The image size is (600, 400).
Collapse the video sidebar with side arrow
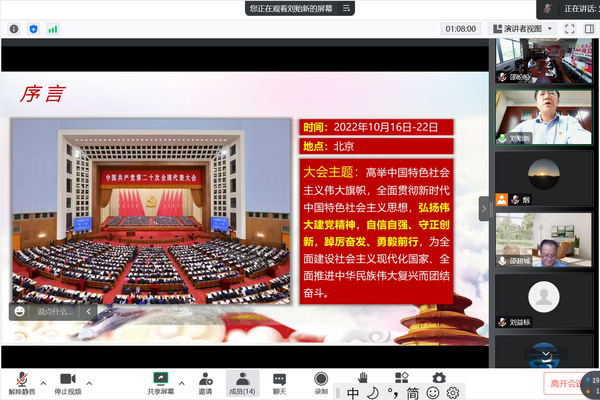point(484,207)
